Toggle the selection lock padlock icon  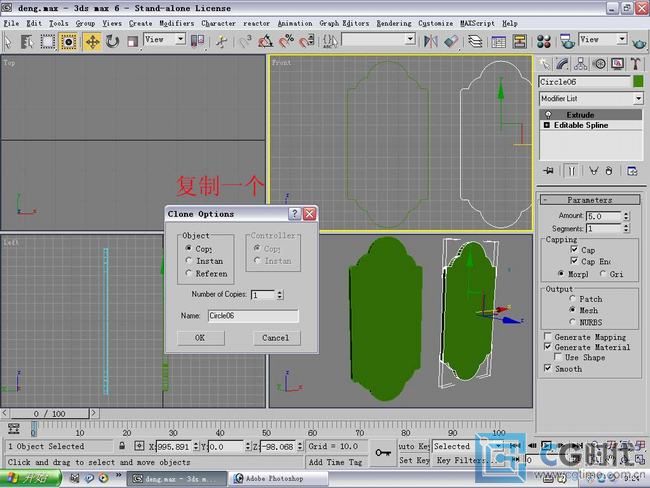click(x=122, y=447)
